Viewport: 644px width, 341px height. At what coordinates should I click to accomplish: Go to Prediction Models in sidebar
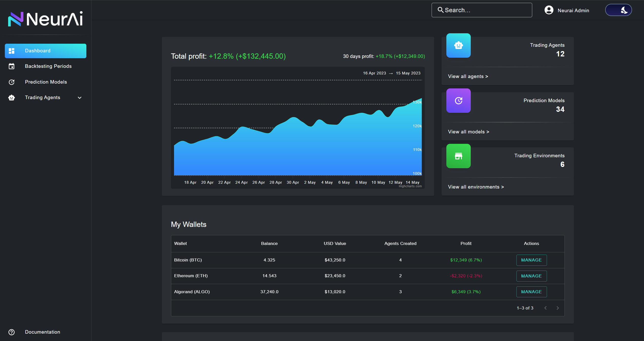click(45, 82)
